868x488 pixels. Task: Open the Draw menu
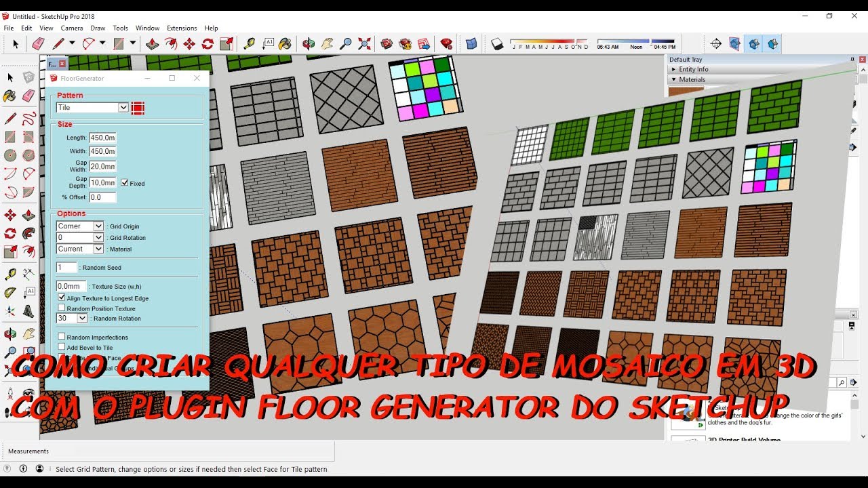point(98,28)
